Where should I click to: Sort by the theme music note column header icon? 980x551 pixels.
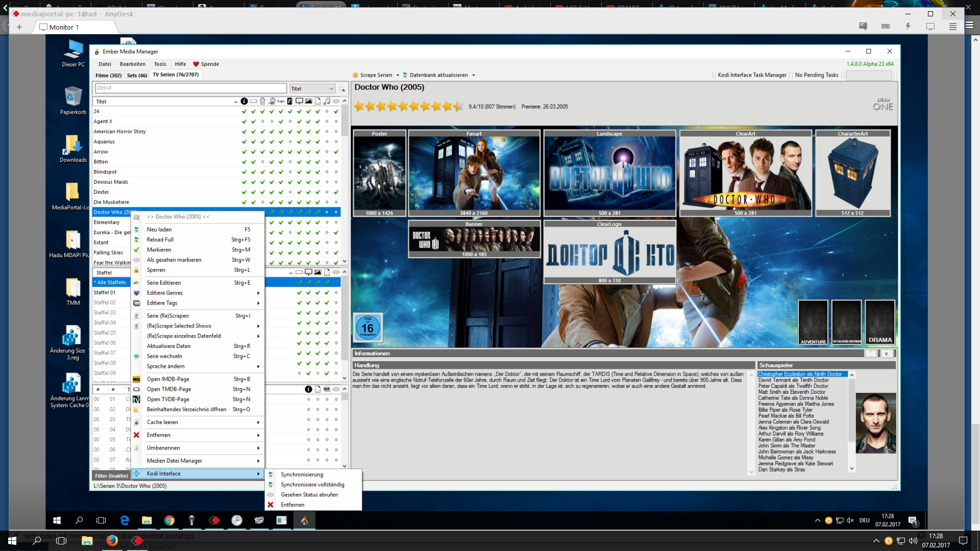[x=327, y=101]
